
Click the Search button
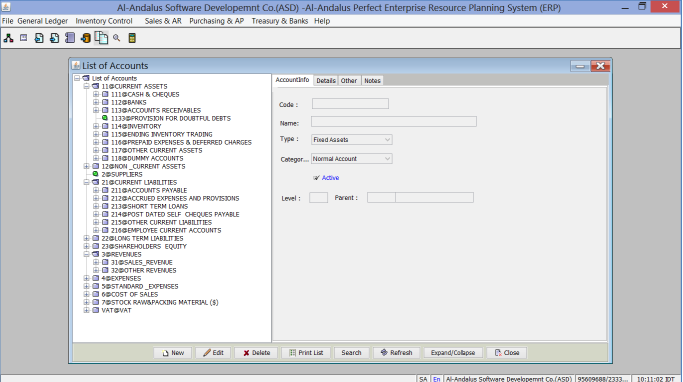(352, 353)
